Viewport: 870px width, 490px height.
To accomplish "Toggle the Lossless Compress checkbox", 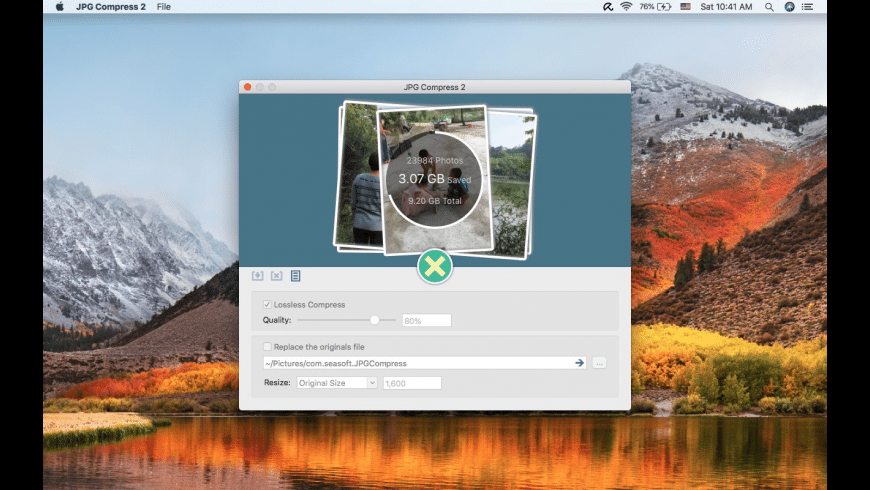I will (267, 305).
